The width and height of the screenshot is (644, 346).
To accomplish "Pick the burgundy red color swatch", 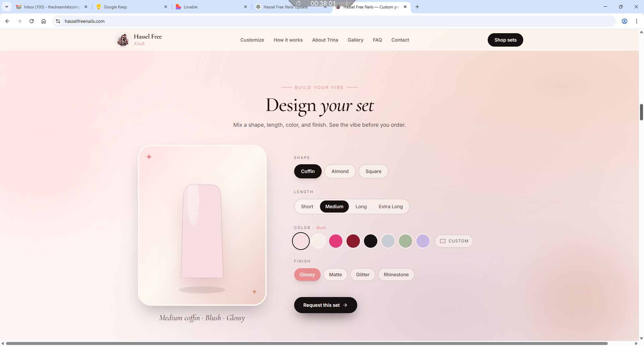I will [353, 241].
